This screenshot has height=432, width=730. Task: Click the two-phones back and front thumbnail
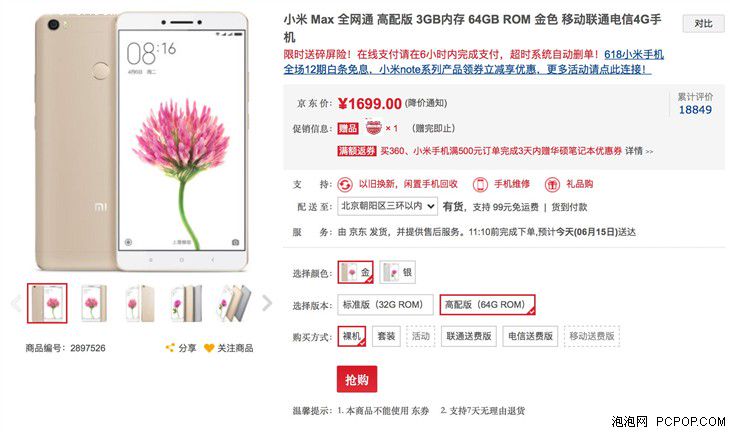coord(140,303)
